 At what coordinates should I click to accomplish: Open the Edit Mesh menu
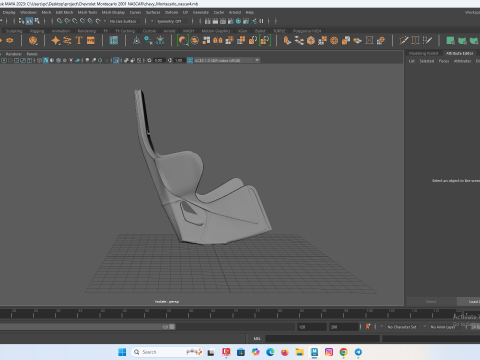click(64, 12)
